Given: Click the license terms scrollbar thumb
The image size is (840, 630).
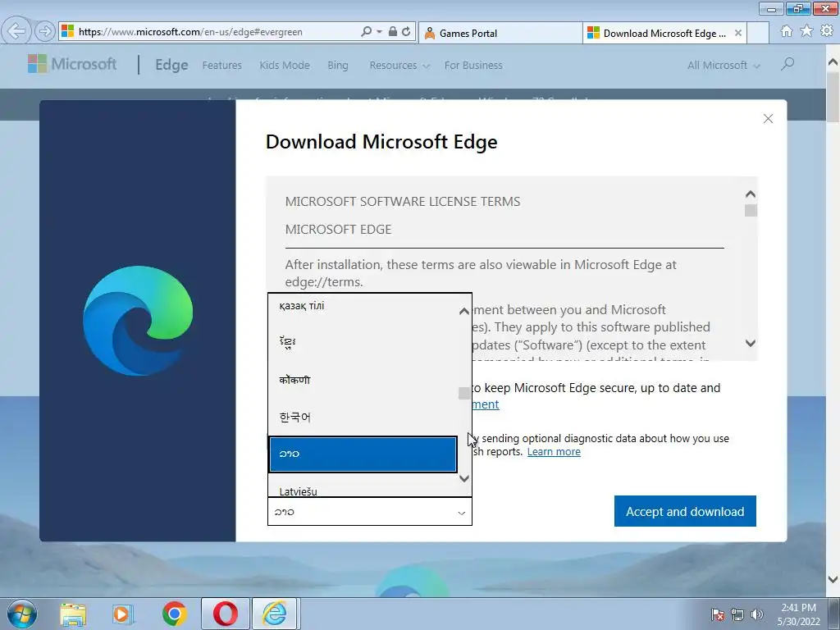Looking at the screenshot, I should point(751,211).
